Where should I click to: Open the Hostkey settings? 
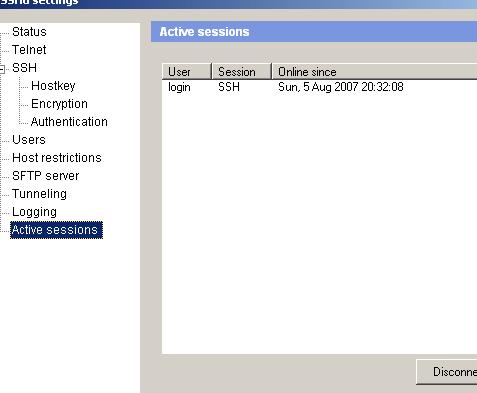pos(53,86)
